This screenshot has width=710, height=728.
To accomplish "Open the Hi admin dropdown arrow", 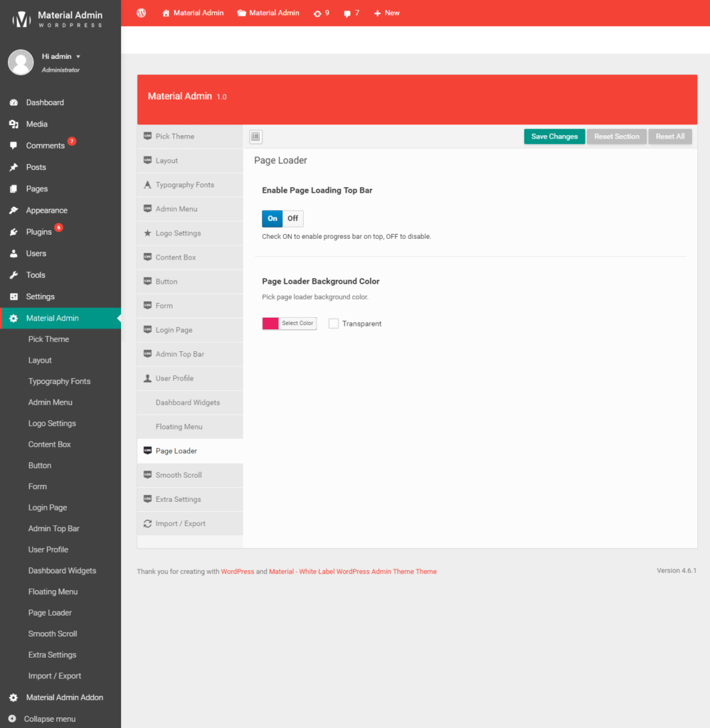I will [x=78, y=57].
